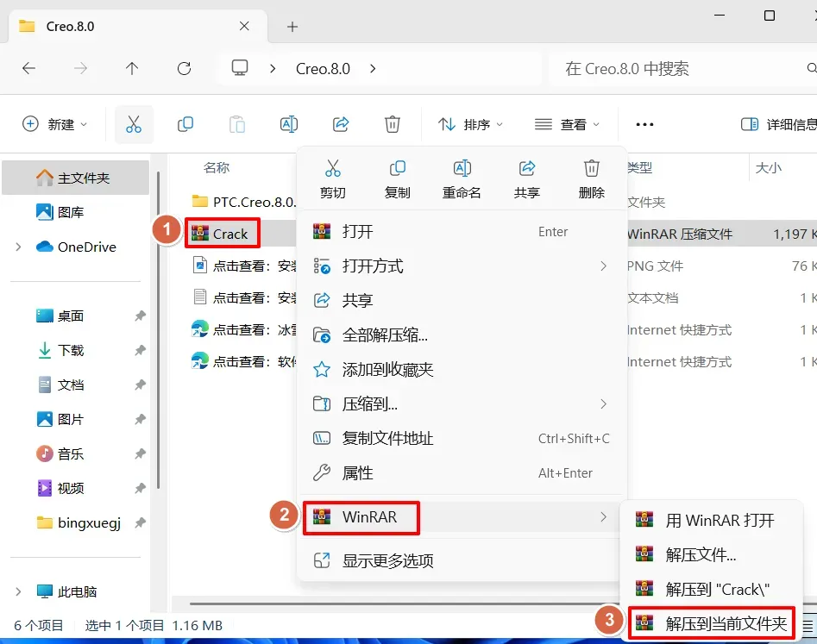Choose 解压文件... in WinRAR submenu

point(712,554)
